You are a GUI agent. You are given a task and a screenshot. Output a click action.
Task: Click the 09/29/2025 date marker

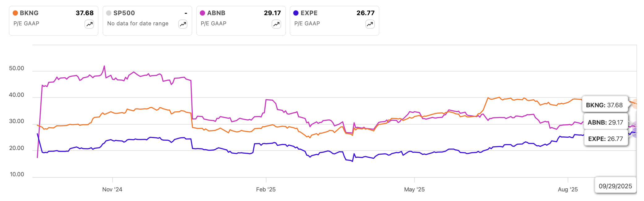(615, 186)
